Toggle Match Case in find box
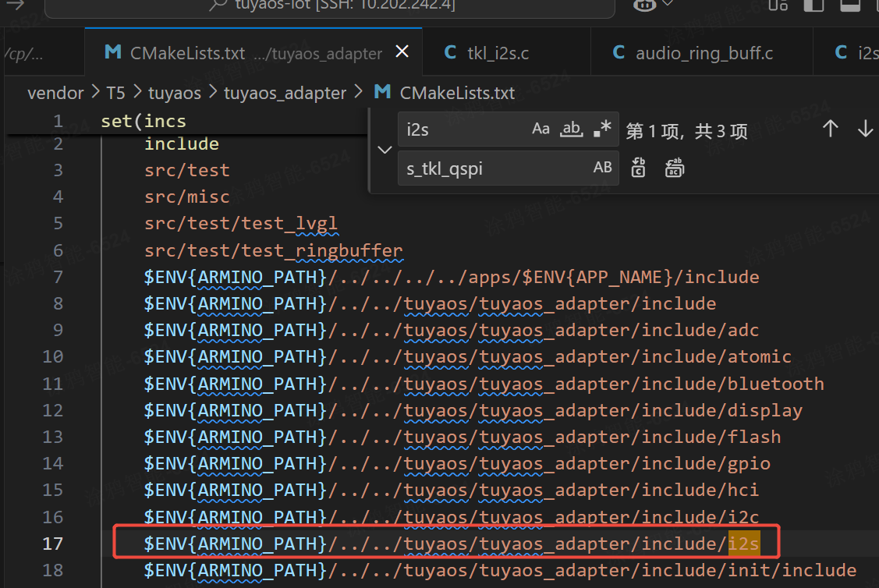The height and width of the screenshot is (588, 879). (x=541, y=129)
